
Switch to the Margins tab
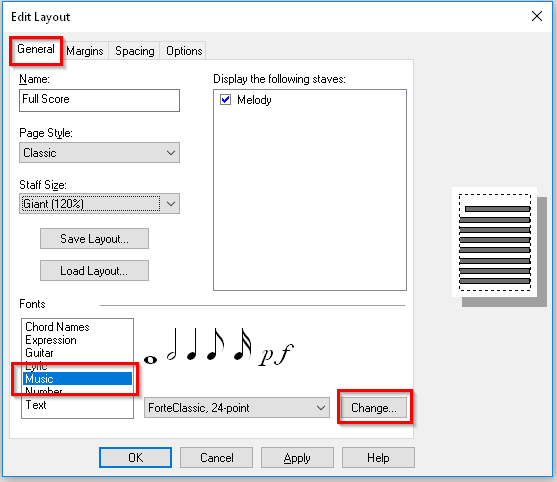point(85,51)
